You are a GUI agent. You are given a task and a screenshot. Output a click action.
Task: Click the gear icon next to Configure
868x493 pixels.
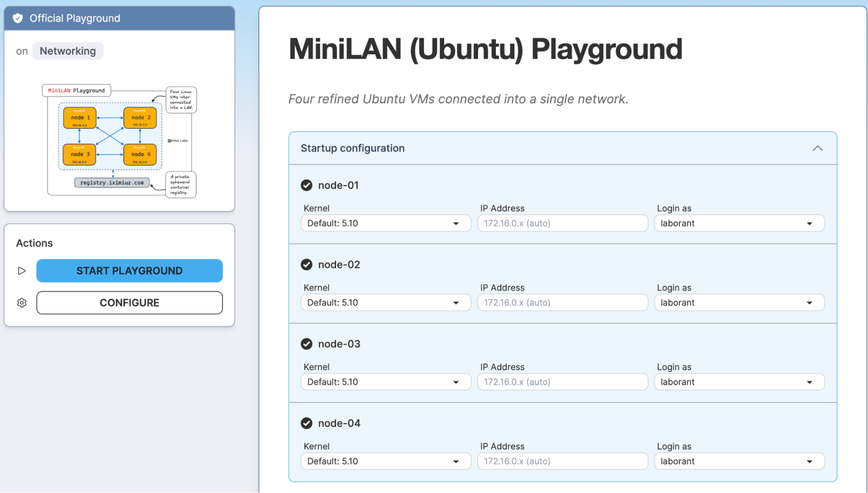pyautogui.click(x=22, y=303)
